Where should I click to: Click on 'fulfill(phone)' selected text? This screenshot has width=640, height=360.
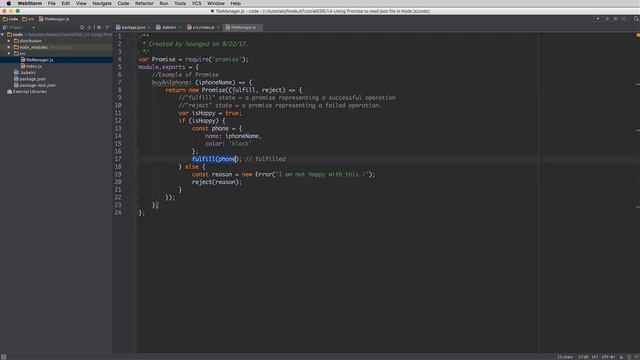click(x=215, y=159)
